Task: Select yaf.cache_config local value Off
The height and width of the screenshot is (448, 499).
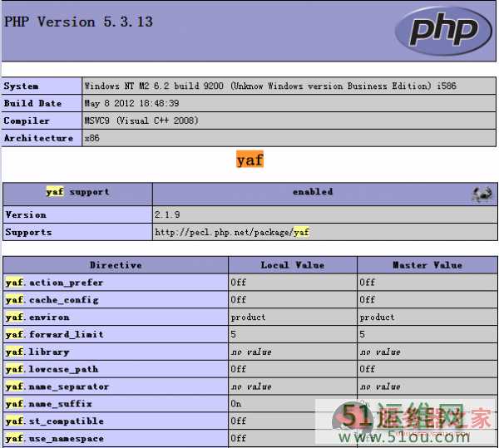Action: tap(293, 300)
